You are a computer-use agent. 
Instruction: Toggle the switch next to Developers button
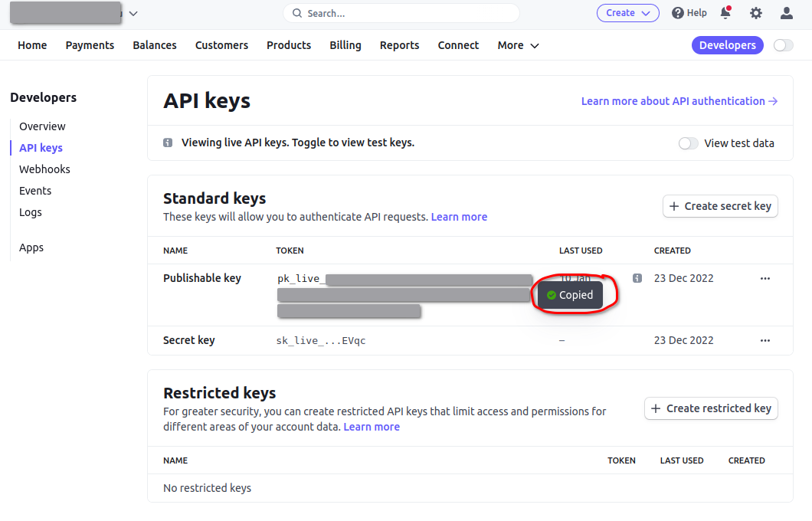(783, 45)
